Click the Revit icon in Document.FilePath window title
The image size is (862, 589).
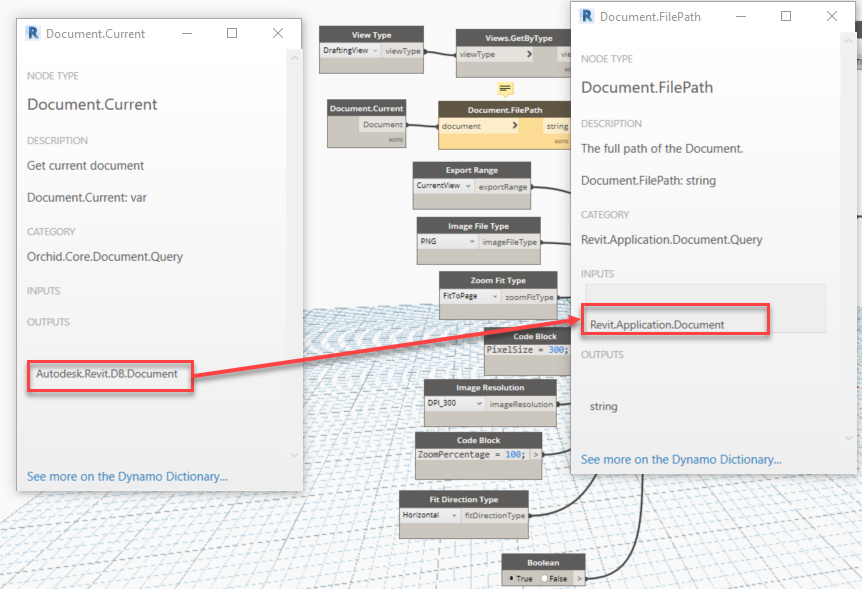(587, 16)
